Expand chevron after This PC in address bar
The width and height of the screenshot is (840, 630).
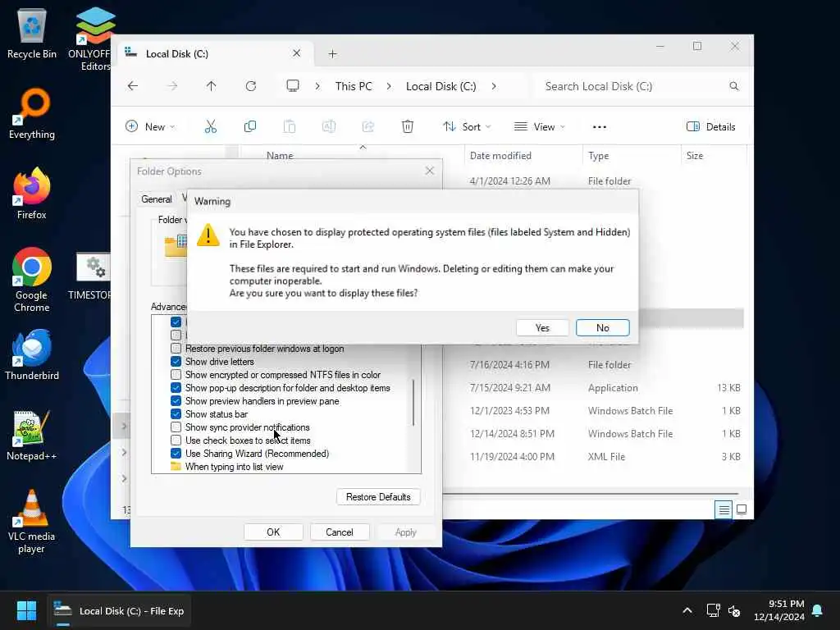[388, 86]
